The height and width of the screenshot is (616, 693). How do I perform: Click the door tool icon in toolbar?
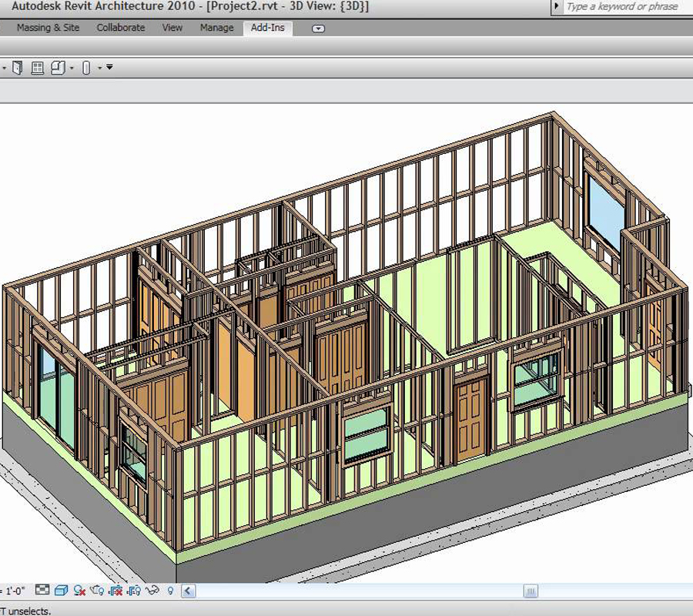[16, 68]
